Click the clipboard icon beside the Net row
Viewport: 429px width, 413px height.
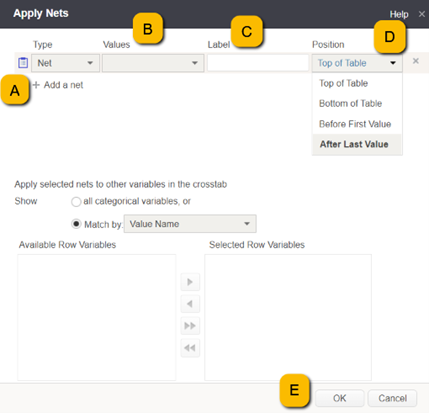tap(23, 63)
